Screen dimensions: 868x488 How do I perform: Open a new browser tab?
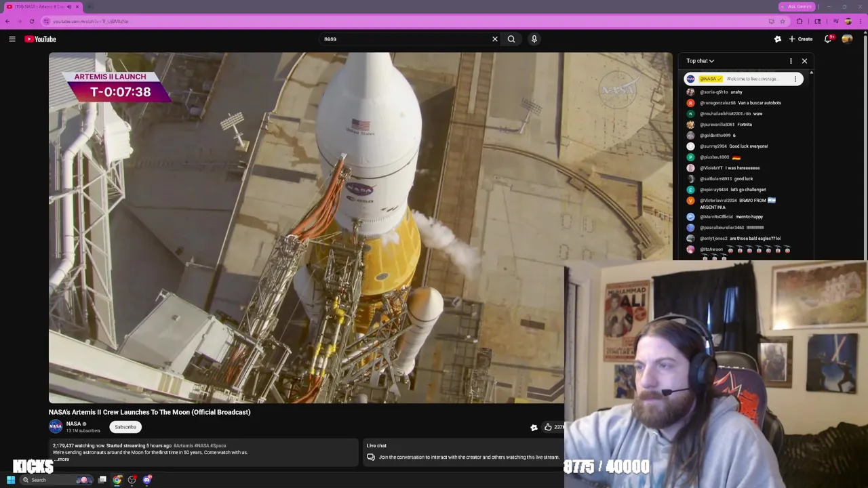point(90,7)
